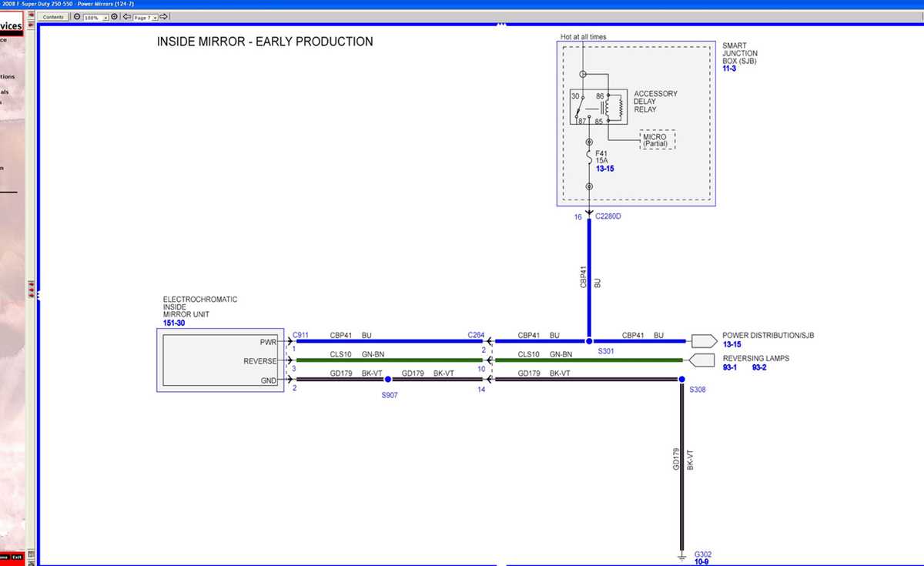Click the S907 splice dot
This screenshot has width=924, height=566.
(388, 379)
